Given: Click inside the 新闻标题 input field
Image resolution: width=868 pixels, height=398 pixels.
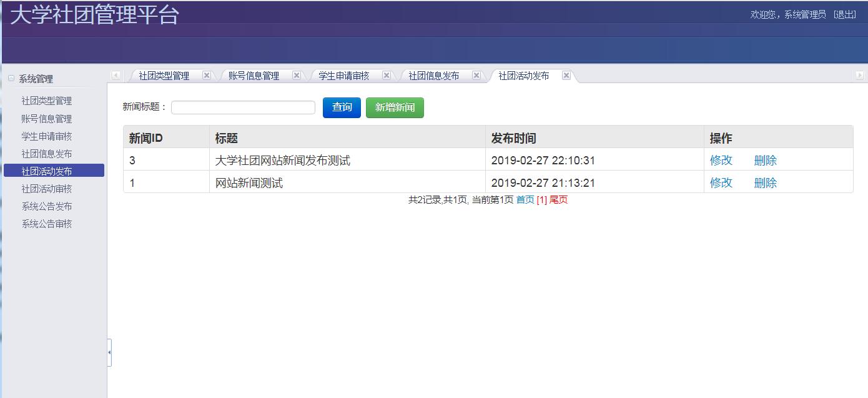Looking at the screenshot, I should (x=242, y=107).
